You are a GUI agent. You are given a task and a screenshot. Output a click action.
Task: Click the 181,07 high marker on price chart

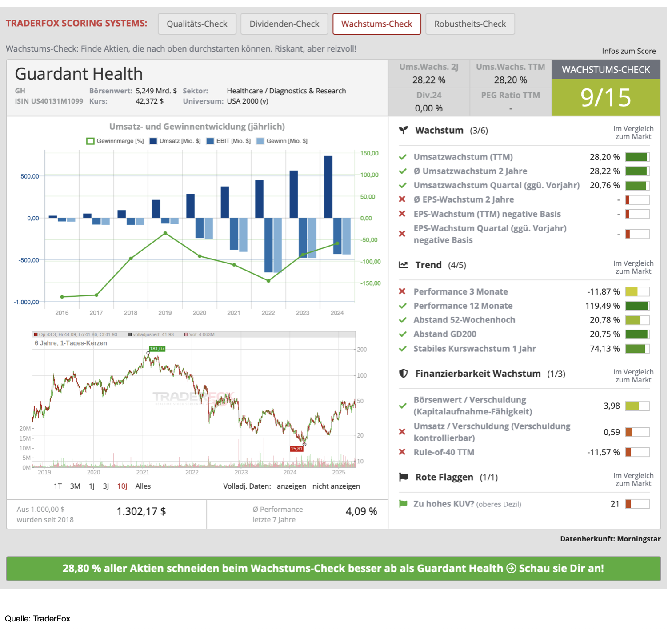pyautogui.click(x=157, y=349)
